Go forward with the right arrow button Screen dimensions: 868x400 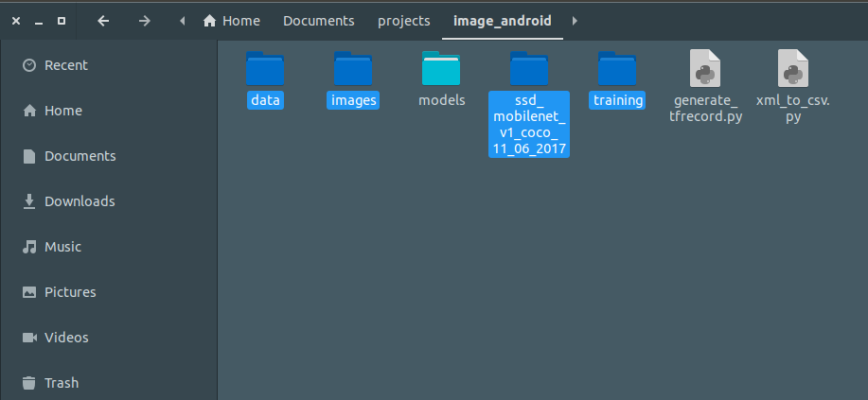144,21
